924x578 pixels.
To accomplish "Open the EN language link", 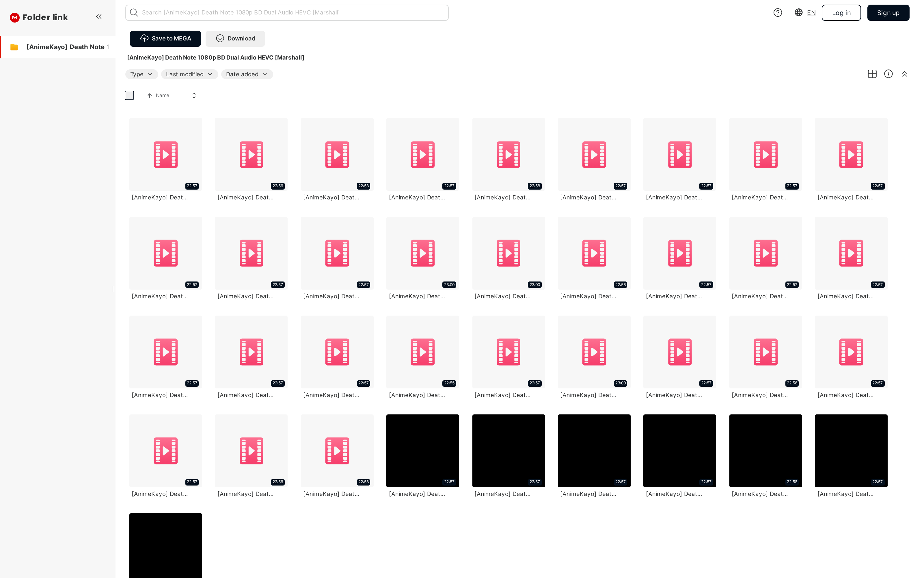I will pos(811,13).
